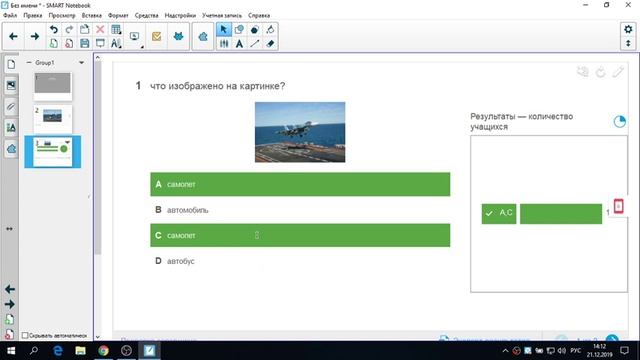Screen dimensions: 640x360
Task: Move sidebar with double-arrow icon
Action: click(9, 229)
